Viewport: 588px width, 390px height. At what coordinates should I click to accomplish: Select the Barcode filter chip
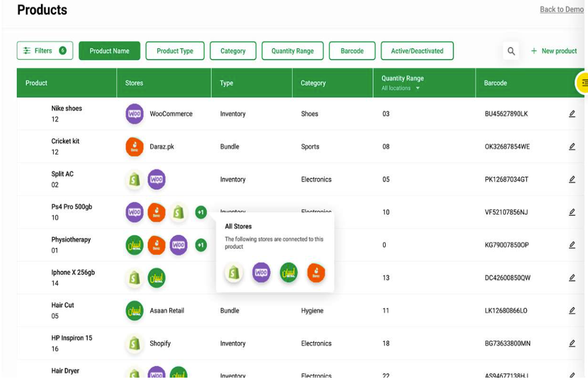(352, 51)
